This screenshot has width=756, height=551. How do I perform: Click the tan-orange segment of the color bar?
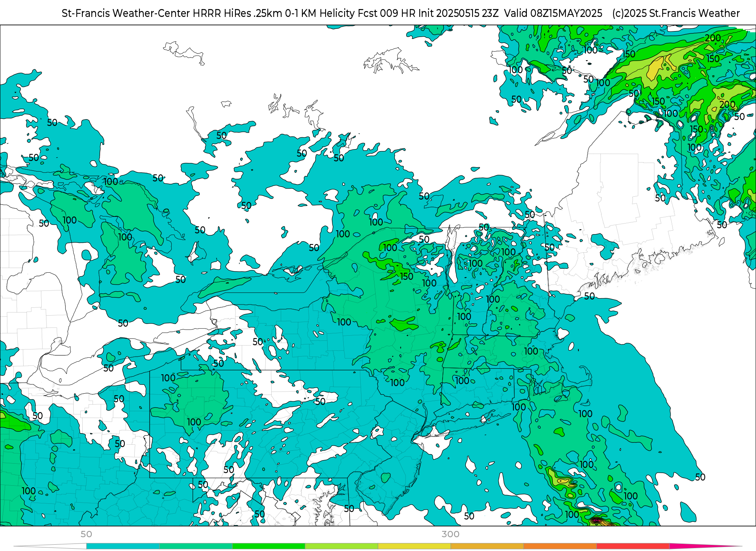pyautogui.click(x=487, y=546)
